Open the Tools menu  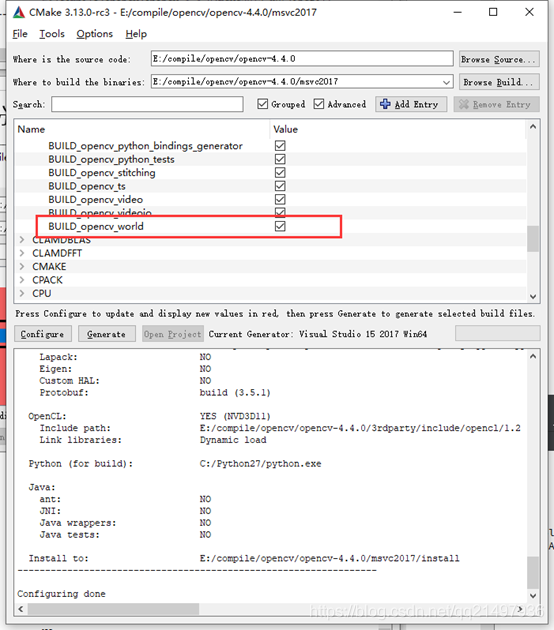tap(52, 34)
